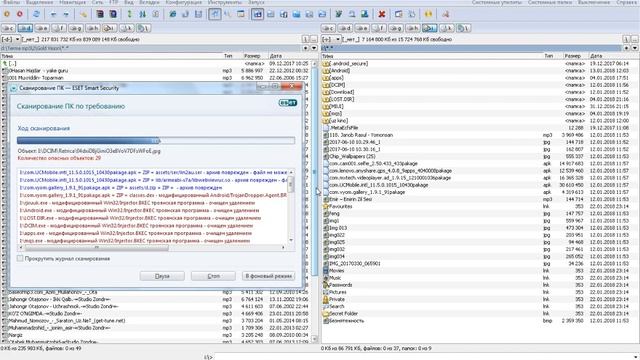Select drive c in right panel drive bar
This screenshot has height=360, width=640.
pos(328,28)
